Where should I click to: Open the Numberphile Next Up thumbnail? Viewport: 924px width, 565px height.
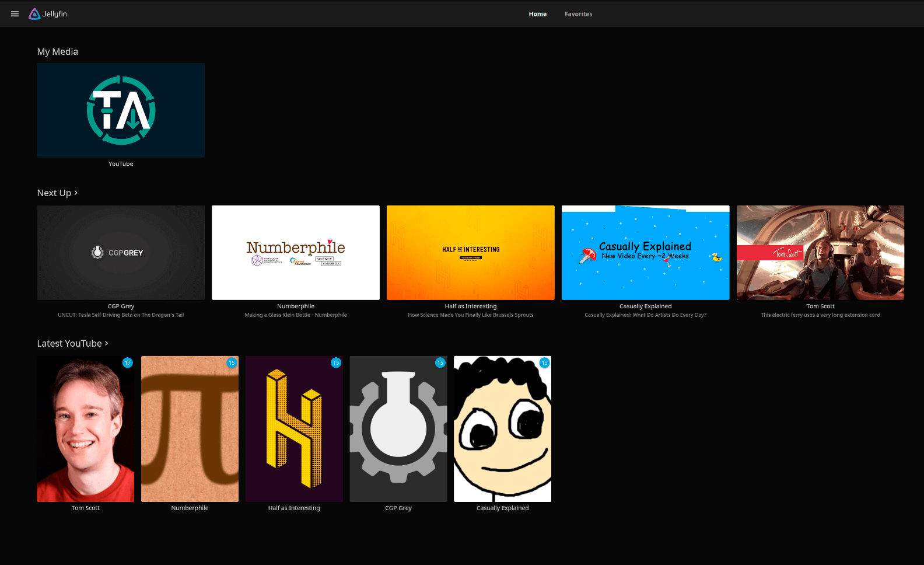tap(296, 253)
